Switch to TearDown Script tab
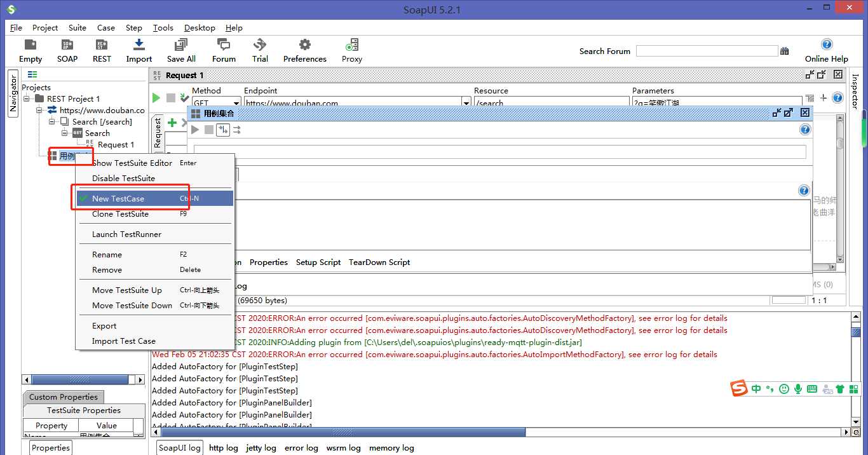Screen dimensions: 868x455 (x=379, y=262)
